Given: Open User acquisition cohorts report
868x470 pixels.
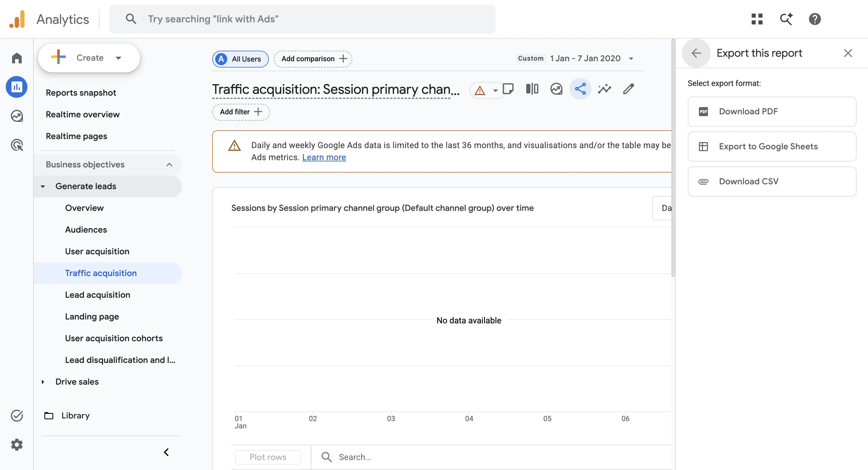Looking at the screenshot, I should point(114,338).
